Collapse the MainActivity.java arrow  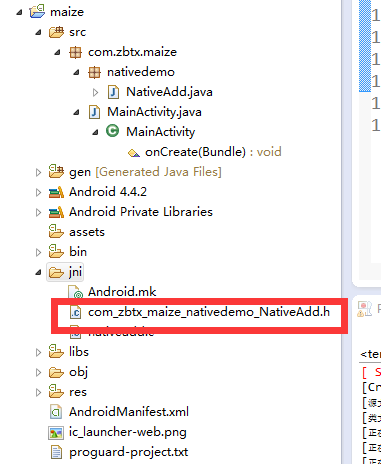coord(77,112)
